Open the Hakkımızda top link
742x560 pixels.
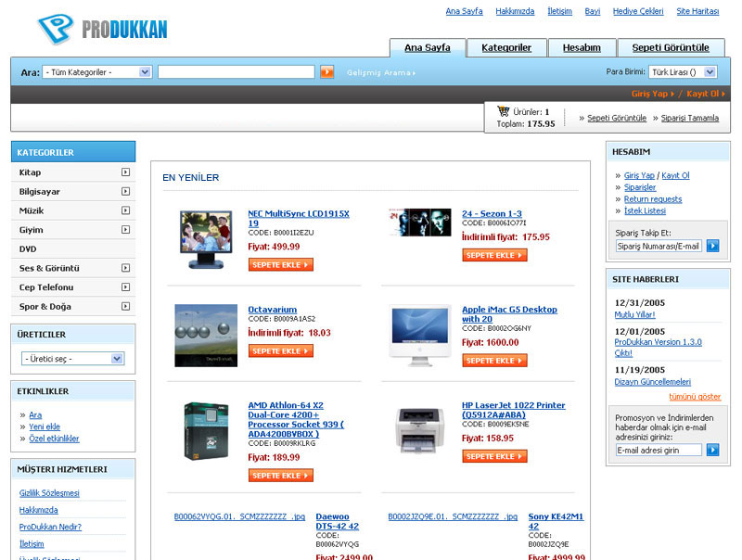click(515, 11)
